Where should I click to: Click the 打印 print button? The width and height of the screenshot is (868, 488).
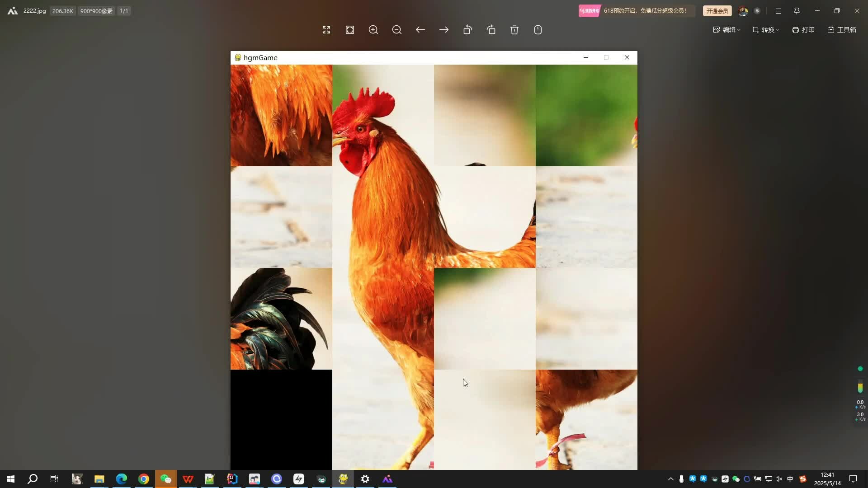coord(803,30)
